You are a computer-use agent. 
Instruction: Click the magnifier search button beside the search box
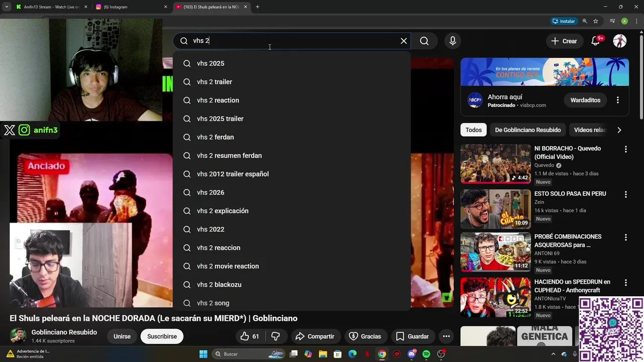point(424,41)
